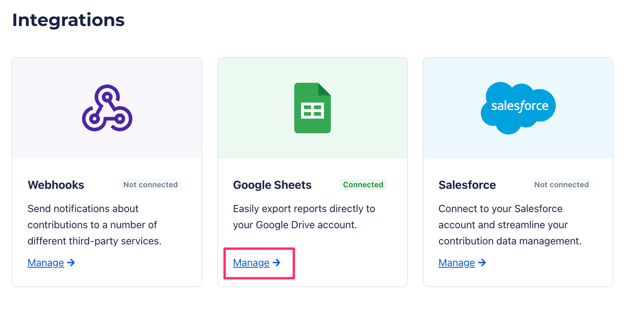The height and width of the screenshot is (313, 644).
Task: Click the arrow beside Google Sheets Manage
Action: (x=277, y=263)
